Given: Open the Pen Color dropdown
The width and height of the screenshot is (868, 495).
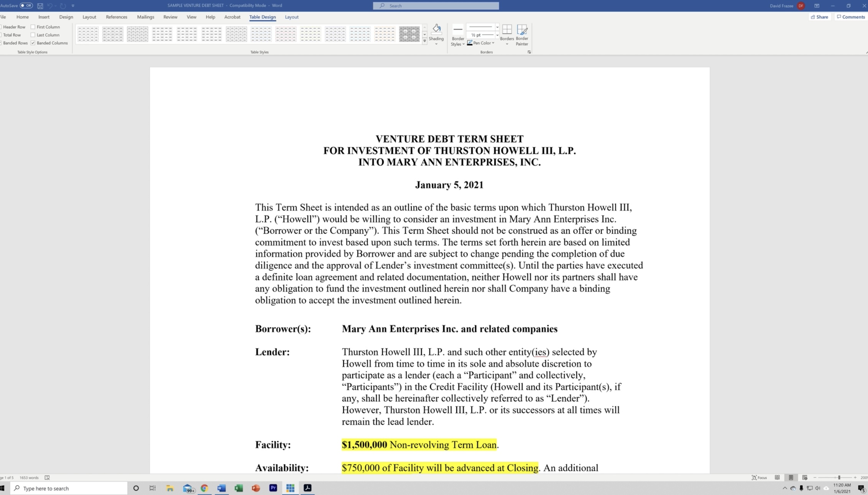Looking at the screenshot, I should pyautogui.click(x=493, y=43).
